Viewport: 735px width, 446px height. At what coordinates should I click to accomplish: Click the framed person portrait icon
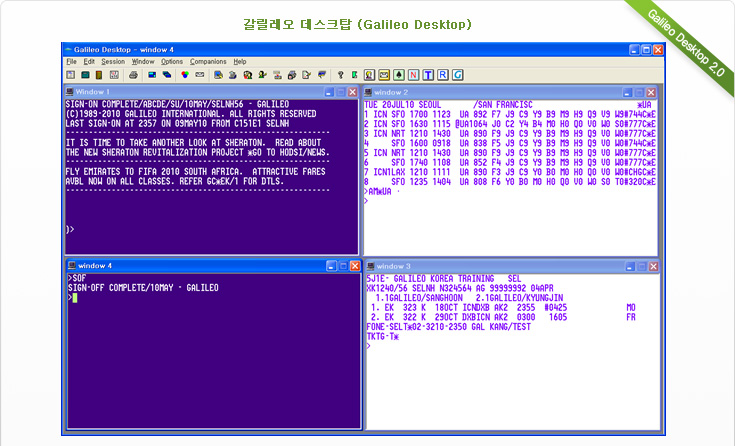point(369,75)
